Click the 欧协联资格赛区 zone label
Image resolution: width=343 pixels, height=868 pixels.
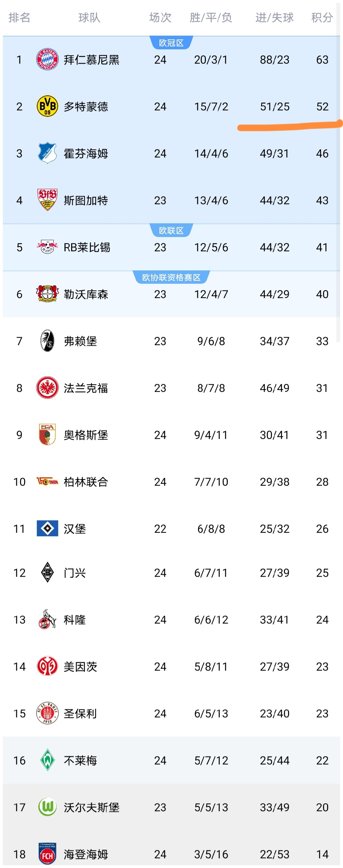click(x=171, y=277)
